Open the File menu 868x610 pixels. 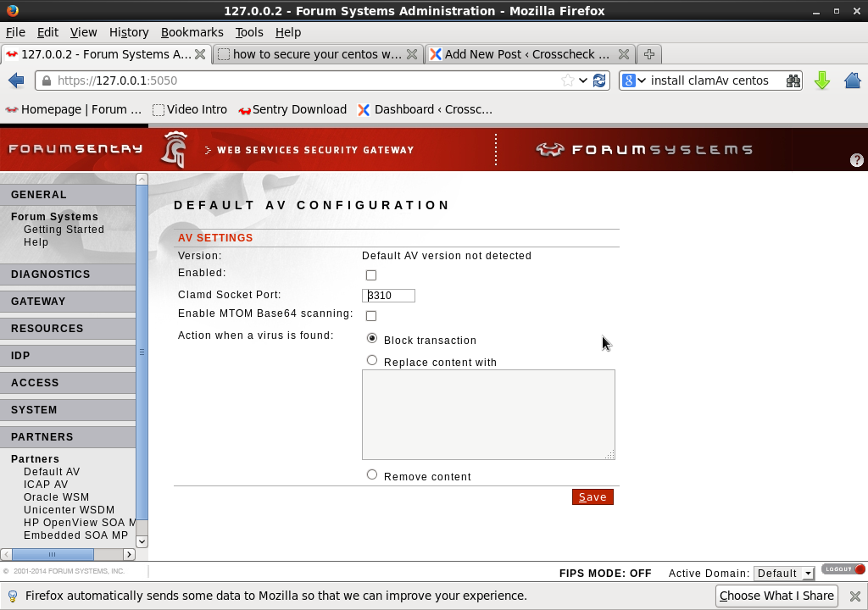[15, 32]
